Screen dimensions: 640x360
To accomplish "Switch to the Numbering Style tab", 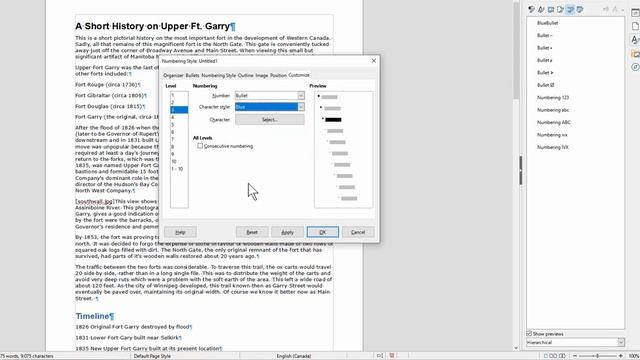I will pyautogui.click(x=218, y=76).
